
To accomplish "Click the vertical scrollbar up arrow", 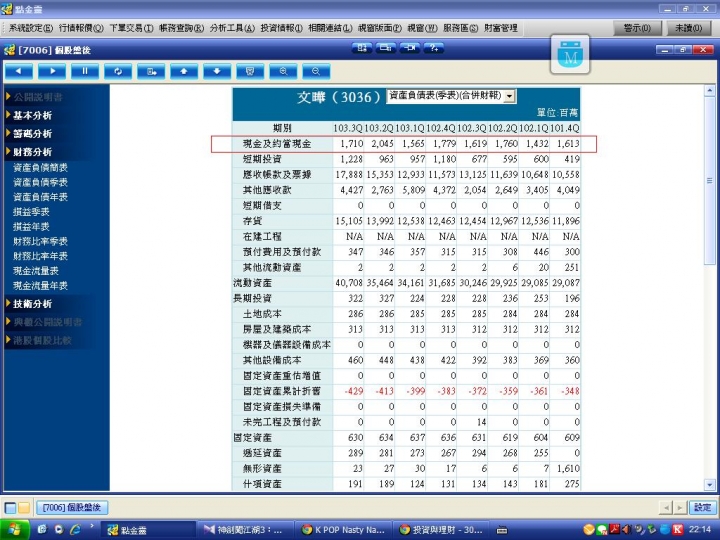I will [709, 90].
